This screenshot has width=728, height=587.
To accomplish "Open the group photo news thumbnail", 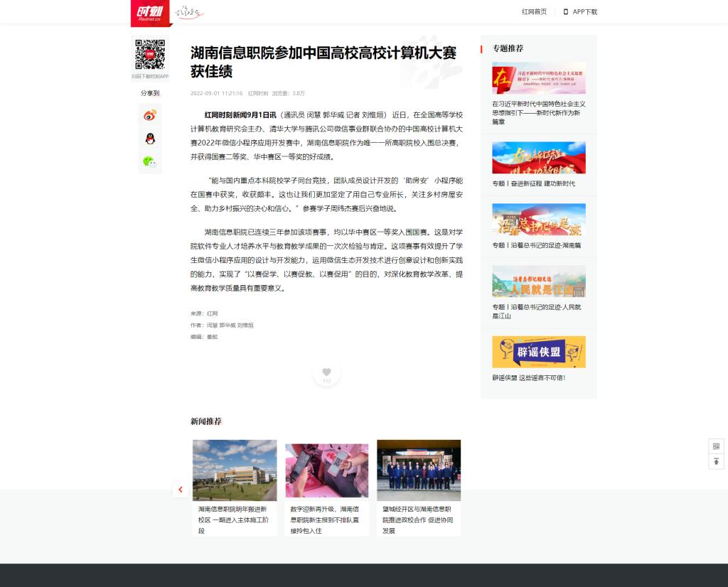I will (419, 470).
